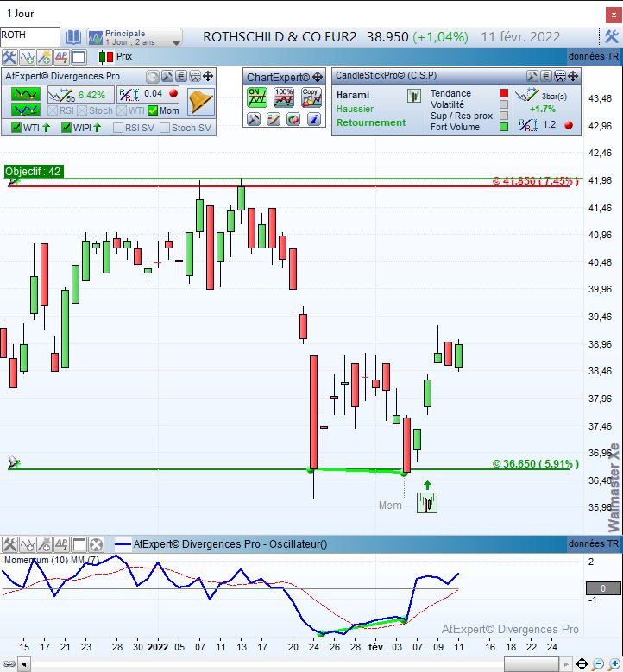Image resolution: width=623 pixels, height=672 pixels.
Task: Click the ChartExpert 100% zoom button
Action: tap(284, 97)
